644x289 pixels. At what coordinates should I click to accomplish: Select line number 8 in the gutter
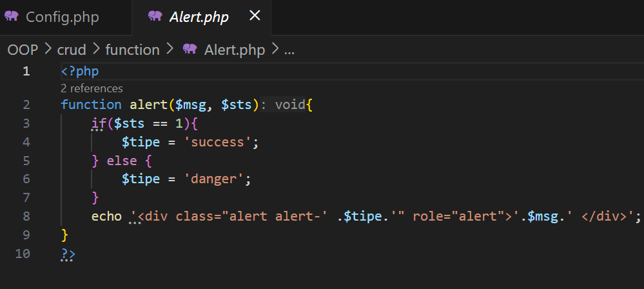pyautogui.click(x=26, y=217)
